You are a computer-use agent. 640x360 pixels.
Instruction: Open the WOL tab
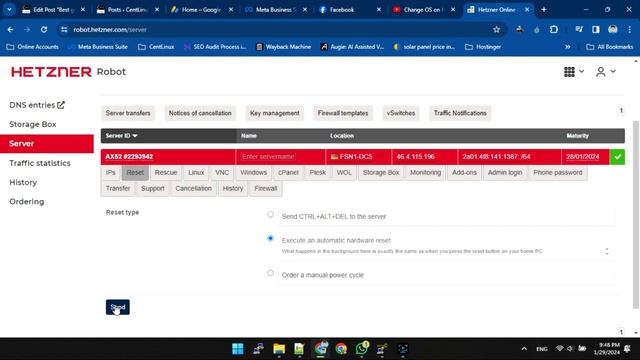(x=344, y=173)
